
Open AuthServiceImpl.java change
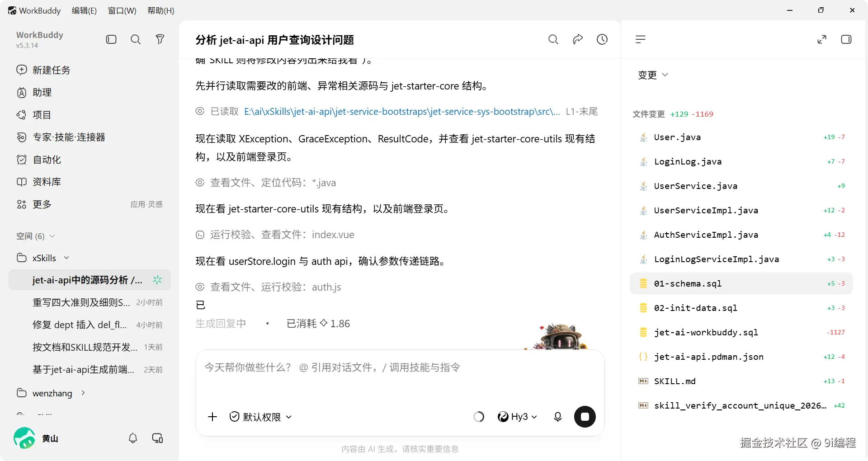[x=741, y=235]
